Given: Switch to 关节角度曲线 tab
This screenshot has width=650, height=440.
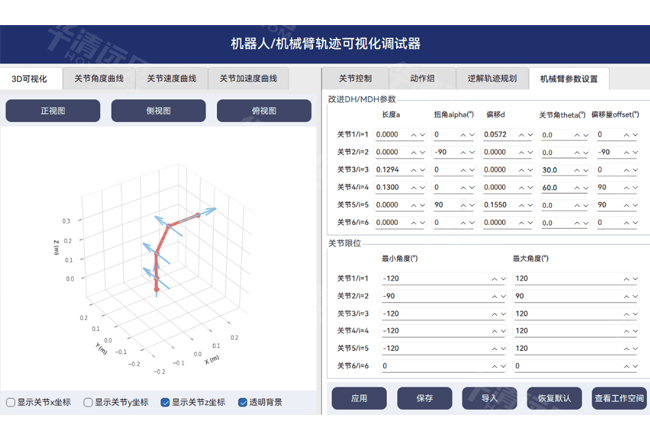Looking at the screenshot, I should tap(99, 78).
